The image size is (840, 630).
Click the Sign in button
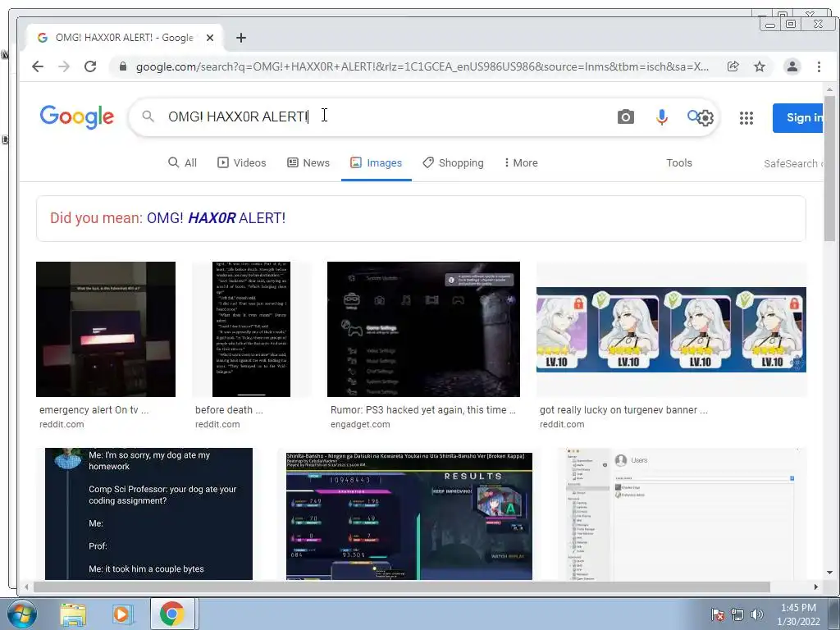point(798,118)
